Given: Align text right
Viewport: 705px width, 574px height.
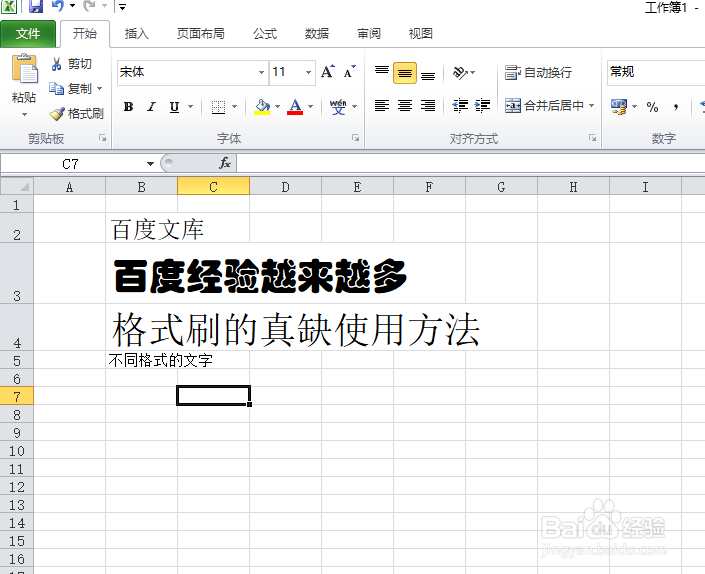Looking at the screenshot, I should (x=428, y=106).
